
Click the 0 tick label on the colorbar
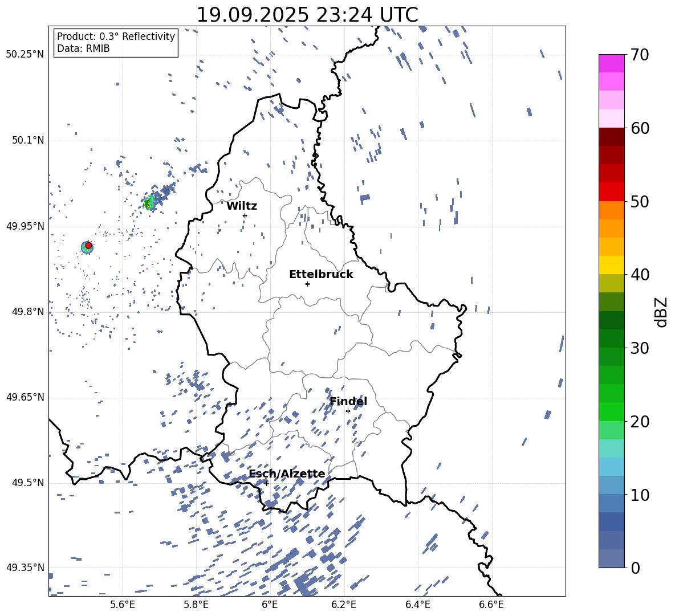[635, 568]
